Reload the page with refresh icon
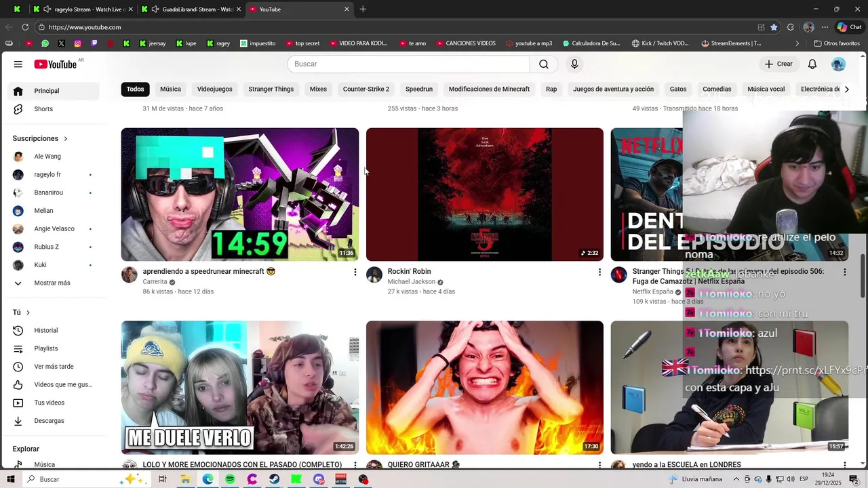Image resolution: width=868 pixels, height=488 pixels. [x=25, y=27]
